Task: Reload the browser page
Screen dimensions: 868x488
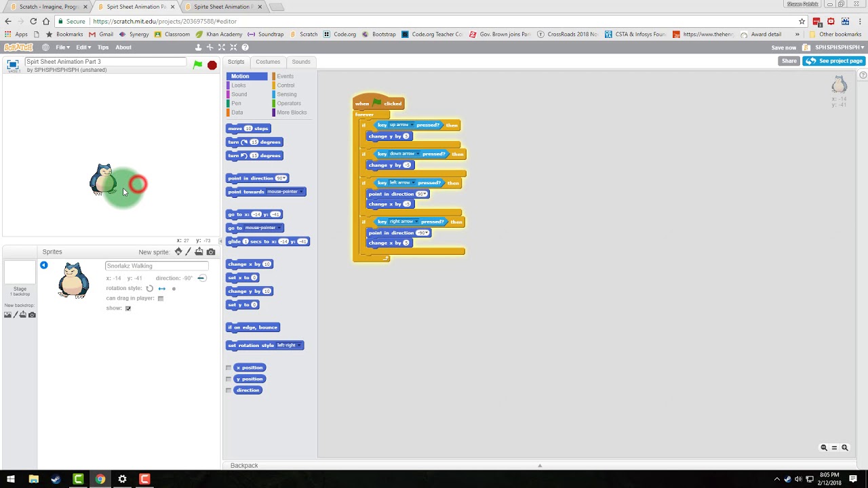Action: click(x=33, y=21)
